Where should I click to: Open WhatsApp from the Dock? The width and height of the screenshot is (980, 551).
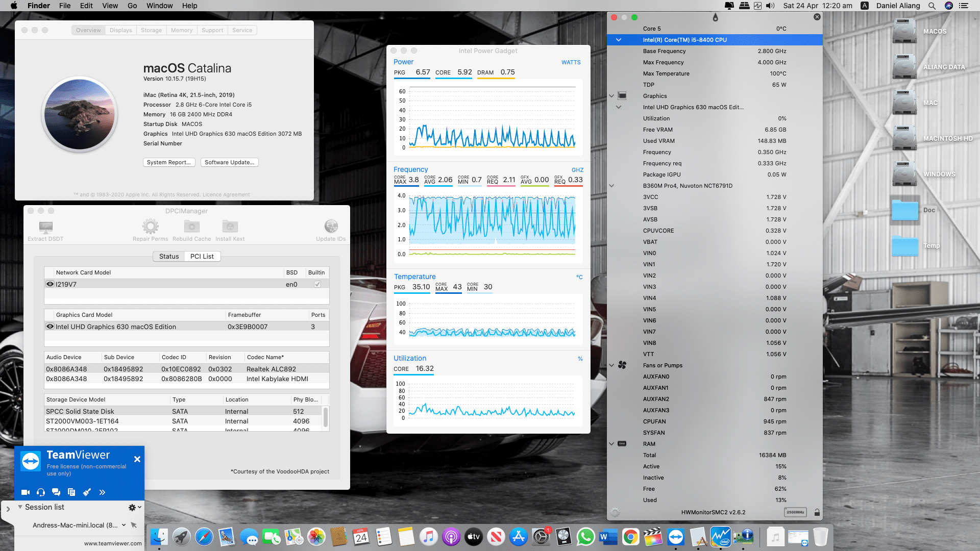tap(585, 537)
